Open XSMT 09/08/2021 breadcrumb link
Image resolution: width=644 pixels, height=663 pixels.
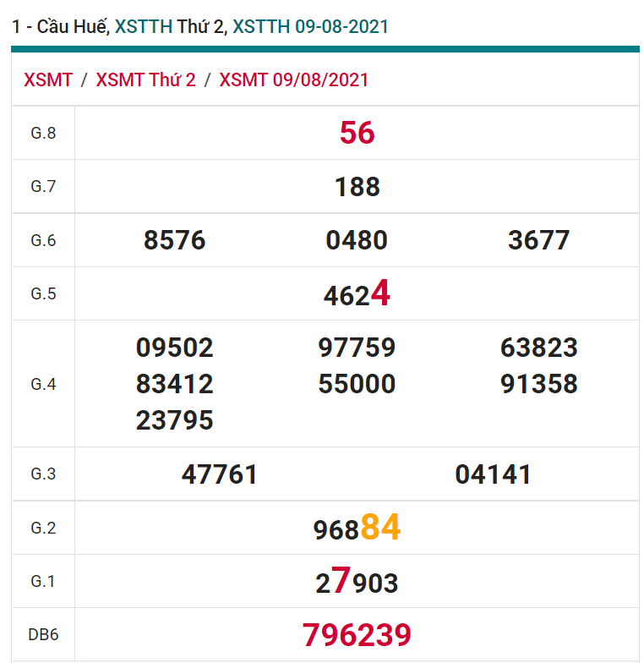293,80
